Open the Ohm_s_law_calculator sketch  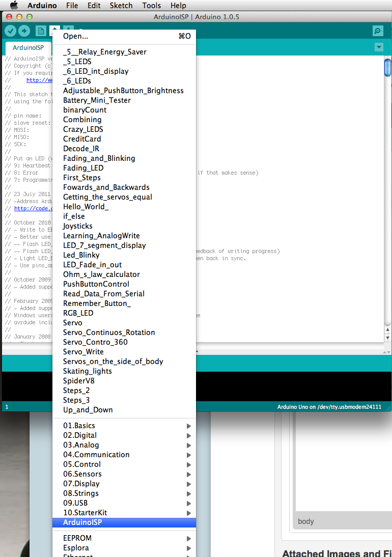point(124,274)
